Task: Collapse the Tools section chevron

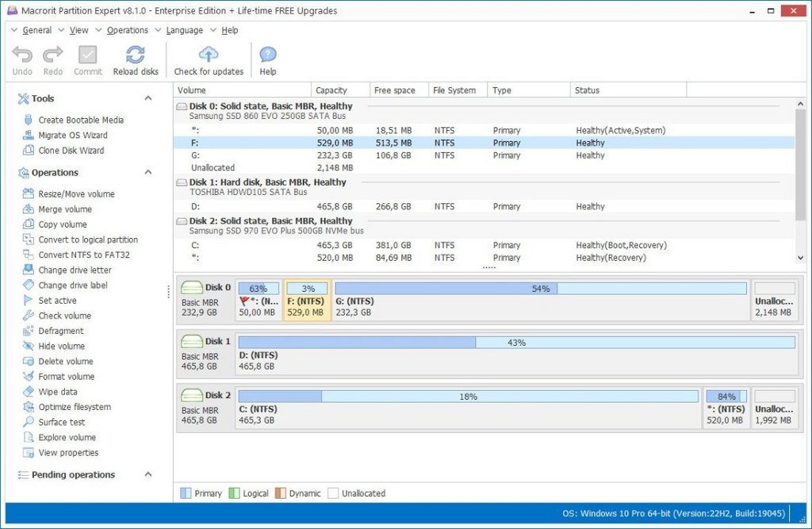Action: point(148,98)
